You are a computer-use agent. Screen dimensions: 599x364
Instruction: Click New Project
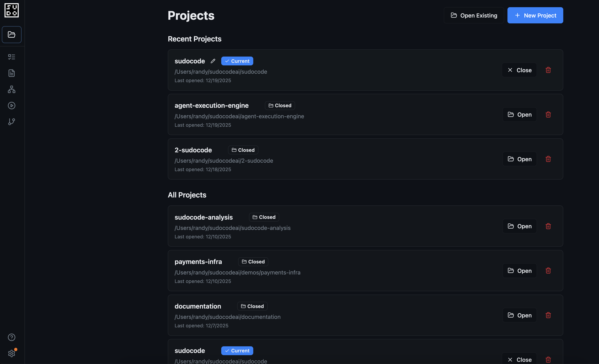pyautogui.click(x=535, y=15)
